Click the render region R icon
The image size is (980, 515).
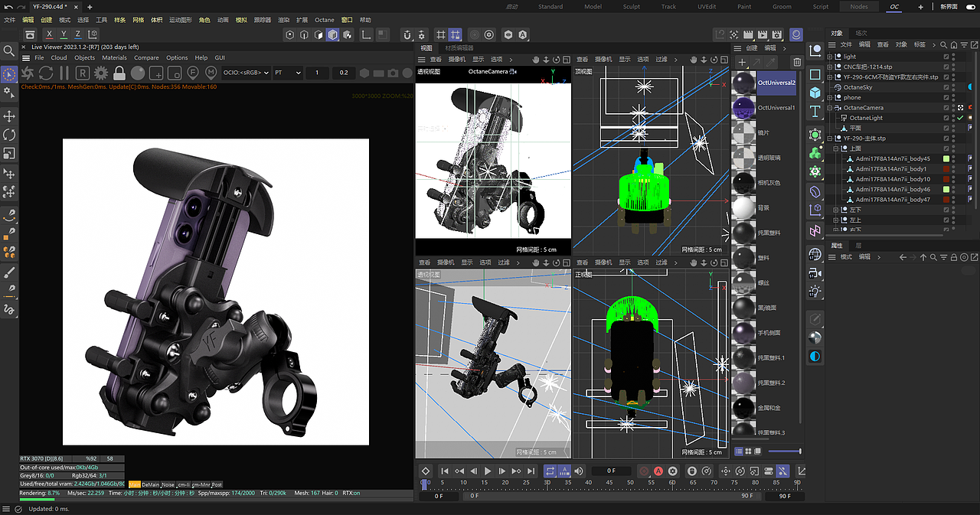83,73
